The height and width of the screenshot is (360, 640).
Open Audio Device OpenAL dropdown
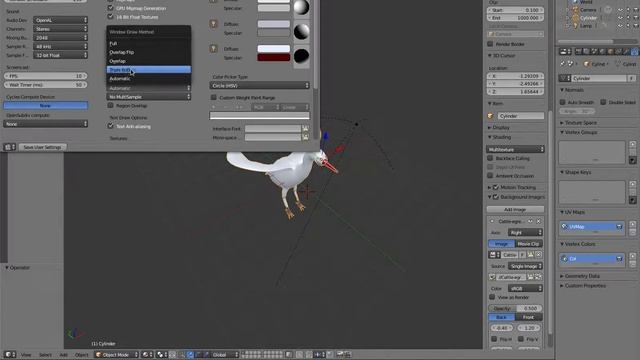(60, 20)
